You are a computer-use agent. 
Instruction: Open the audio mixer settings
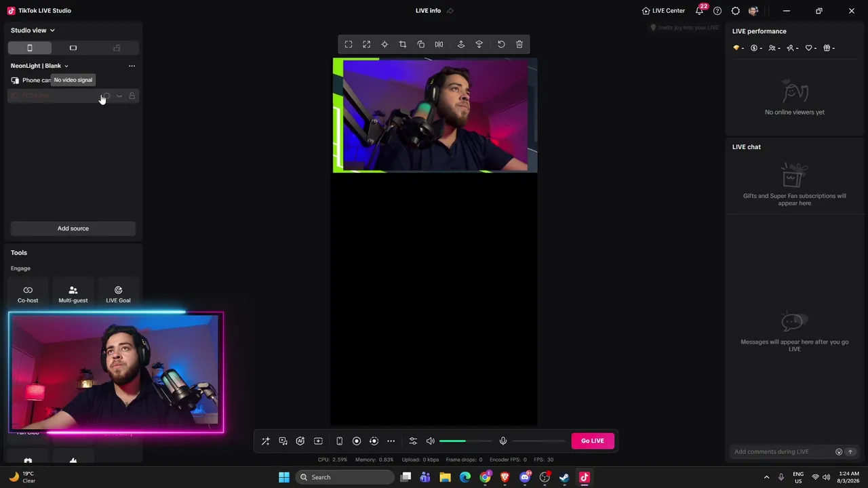413,441
